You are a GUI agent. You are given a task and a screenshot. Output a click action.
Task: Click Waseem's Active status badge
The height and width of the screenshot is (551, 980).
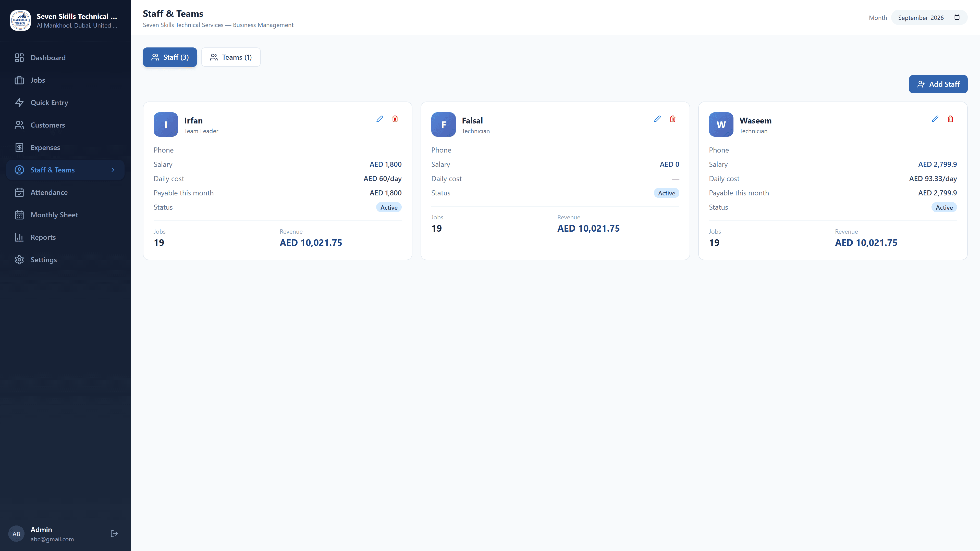pyautogui.click(x=944, y=207)
